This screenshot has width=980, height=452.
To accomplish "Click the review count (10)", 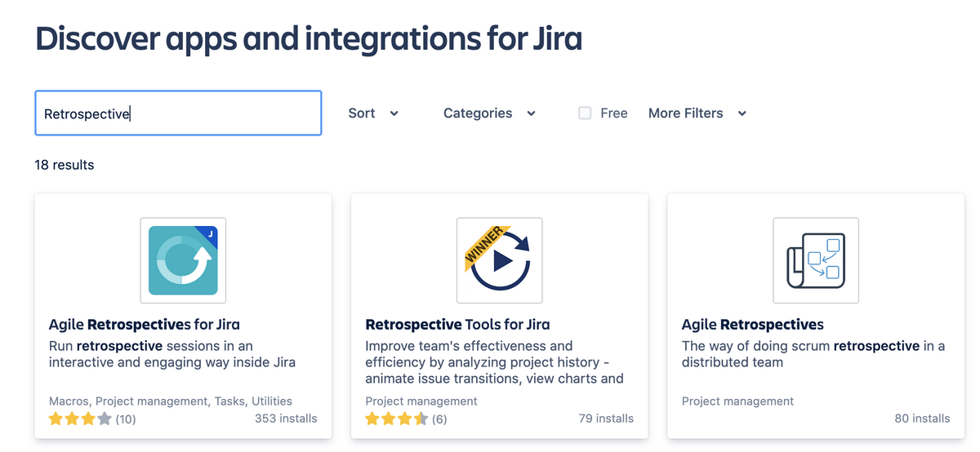I will [126, 419].
